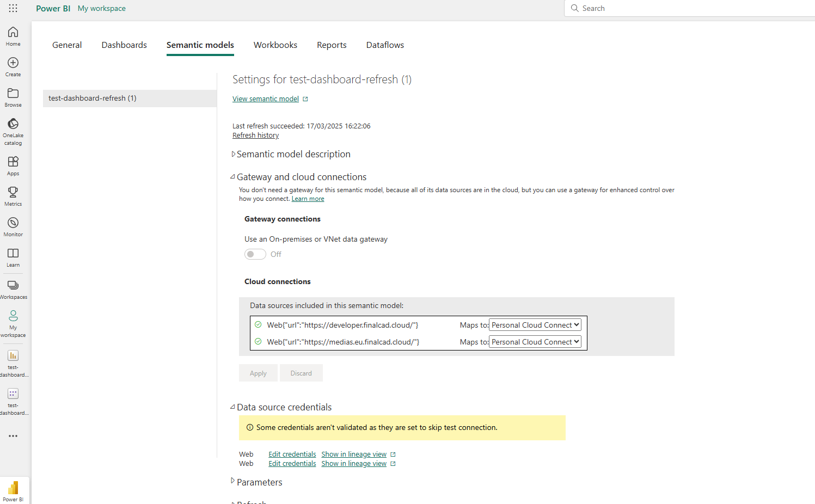
Task: Focus the Search box in the header
Action: click(x=690, y=8)
